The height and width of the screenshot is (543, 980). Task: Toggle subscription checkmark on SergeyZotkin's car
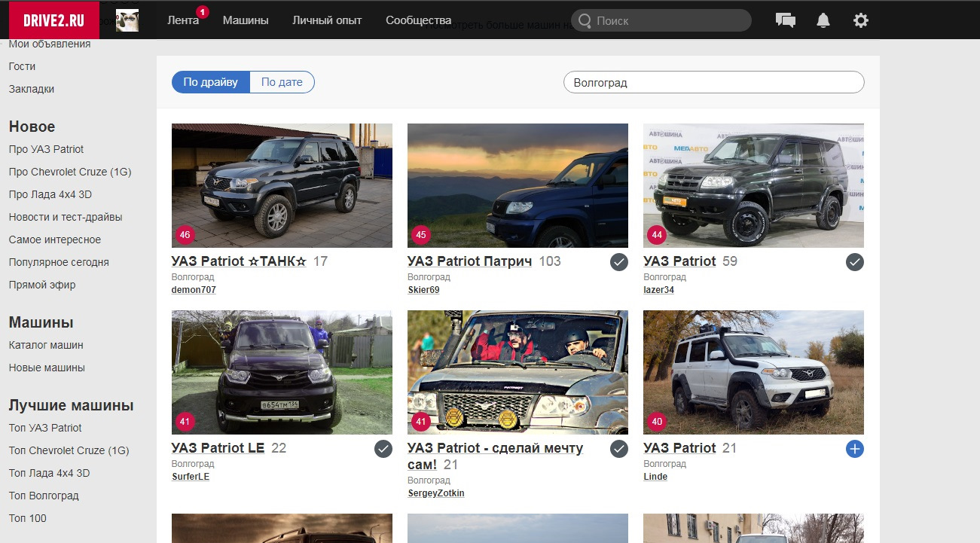[618, 449]
